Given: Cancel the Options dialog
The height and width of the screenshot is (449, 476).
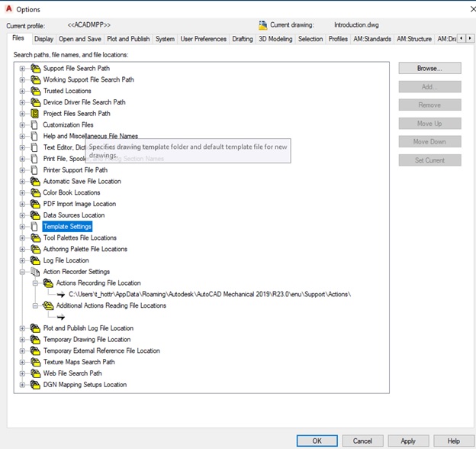Looking at the screenshot, I should click(x=362, y=441).
